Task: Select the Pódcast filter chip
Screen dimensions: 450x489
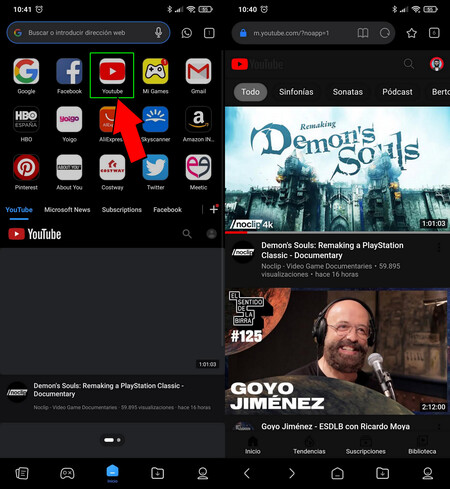Action: coord(397,92)
